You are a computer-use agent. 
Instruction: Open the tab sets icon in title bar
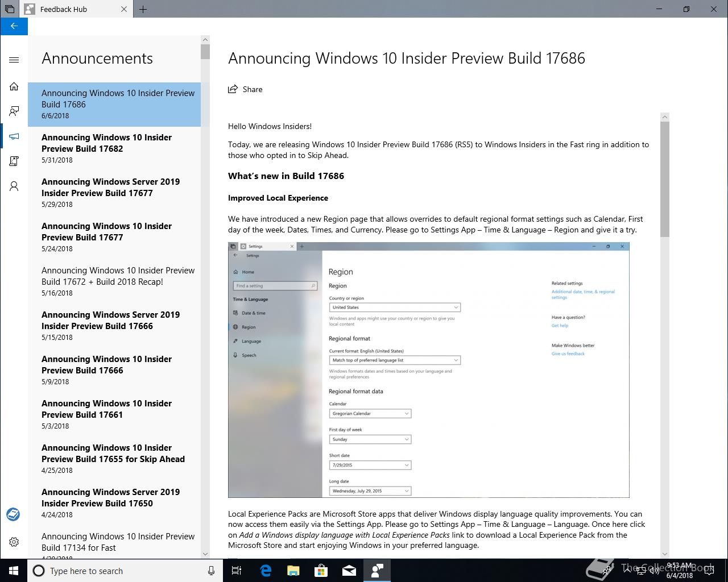point(9,9)
